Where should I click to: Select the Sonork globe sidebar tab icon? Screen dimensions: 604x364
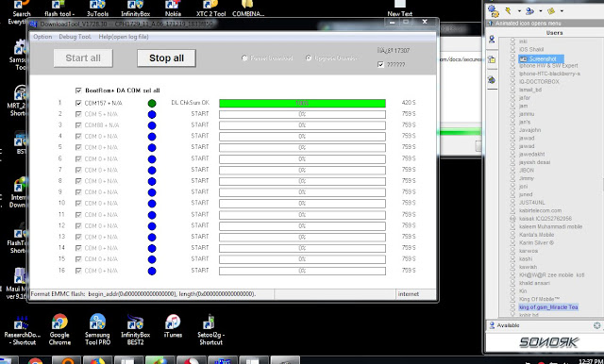pos(492,80)
